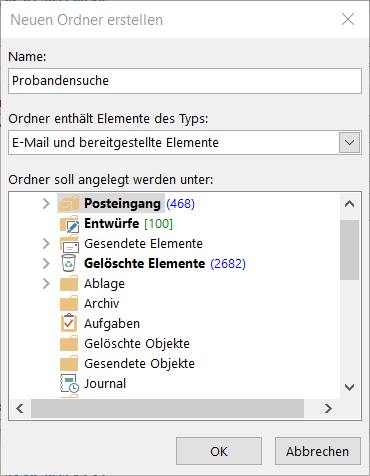This screenshot has width=370, height=476.
Task: Click the folder list scroll-down arrow
Action: tap(349, 387)
